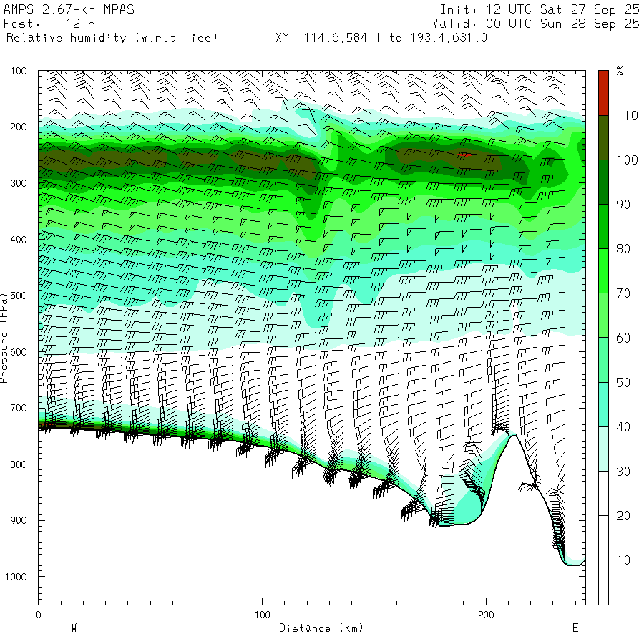This screenshot has width=644, height=644.
Task: Click the '300' pressure axis label
Action: pyautogui.click(x=19, y=183)
